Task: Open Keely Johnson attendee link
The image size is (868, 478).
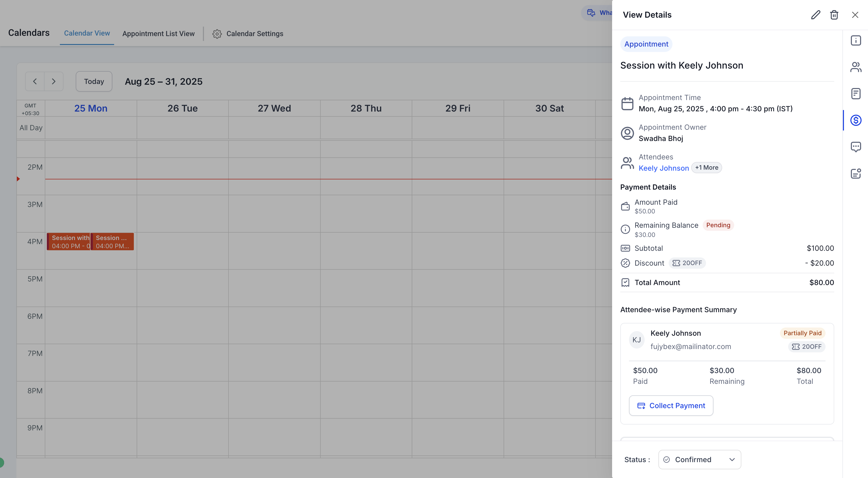Action: tap(664, 168)
